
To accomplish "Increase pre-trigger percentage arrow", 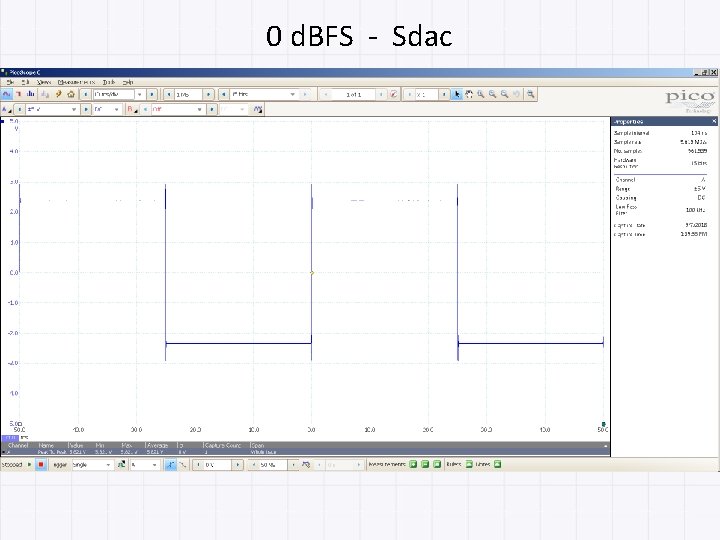I will click(x=293, y=465).
